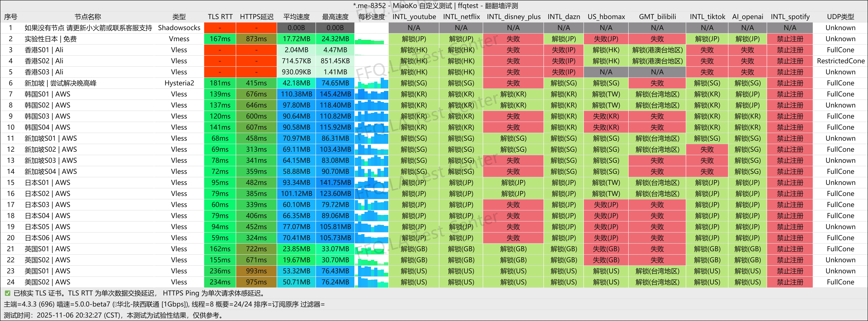This screenshot has height=321, width=868.
Task: Click the 1.41MB max speed cell
Action: click(x=335, y=72)
